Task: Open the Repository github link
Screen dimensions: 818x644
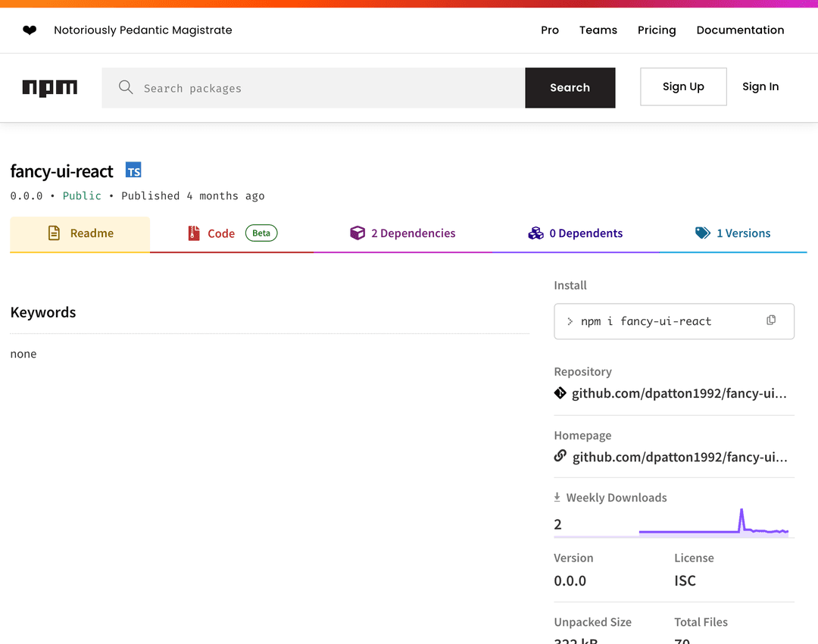Action: 679,393
